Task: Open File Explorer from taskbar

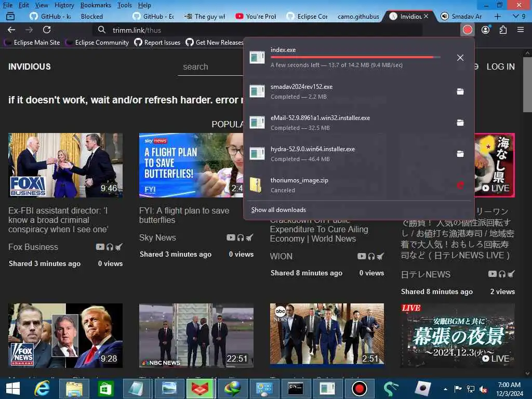Action: (x=74, y=389)
